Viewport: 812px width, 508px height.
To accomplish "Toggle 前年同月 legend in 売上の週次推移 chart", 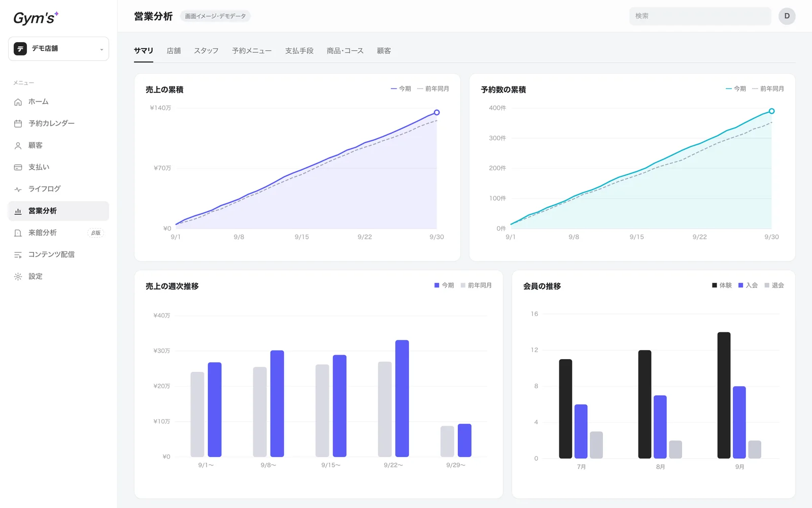I will click(476, 285).
